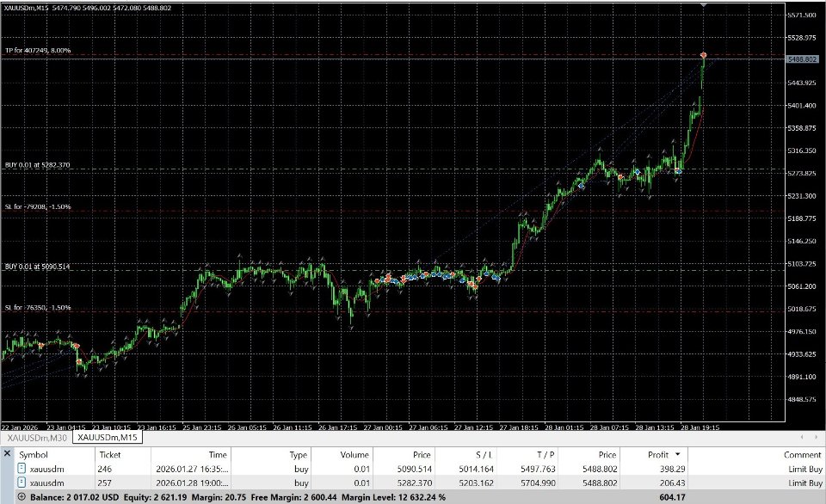Click the time cell 2026.01.27 16:35

(x=192, y=469)
